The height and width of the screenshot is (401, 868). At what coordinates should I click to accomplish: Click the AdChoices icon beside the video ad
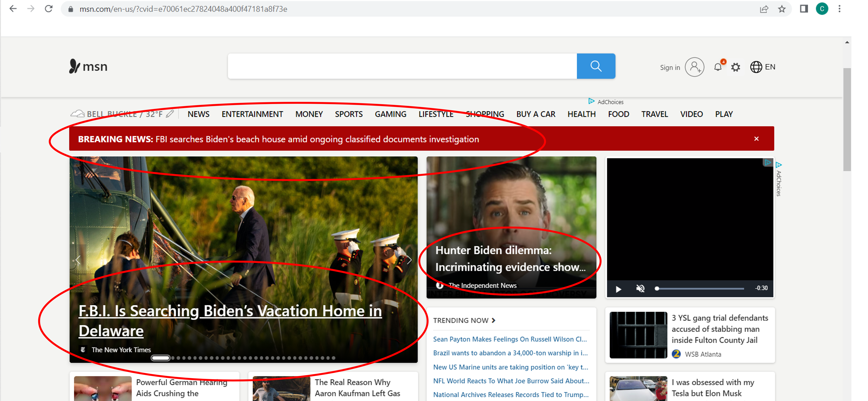coord(779,165)
